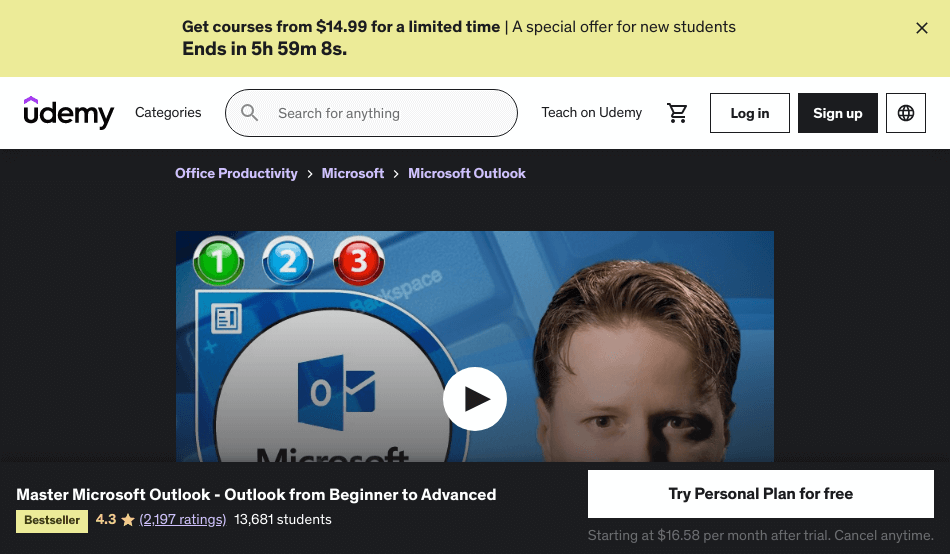This screenshot has height=554, width=950.
Task: Click the red number 3 badge
Action: click(x=359, y=261)
